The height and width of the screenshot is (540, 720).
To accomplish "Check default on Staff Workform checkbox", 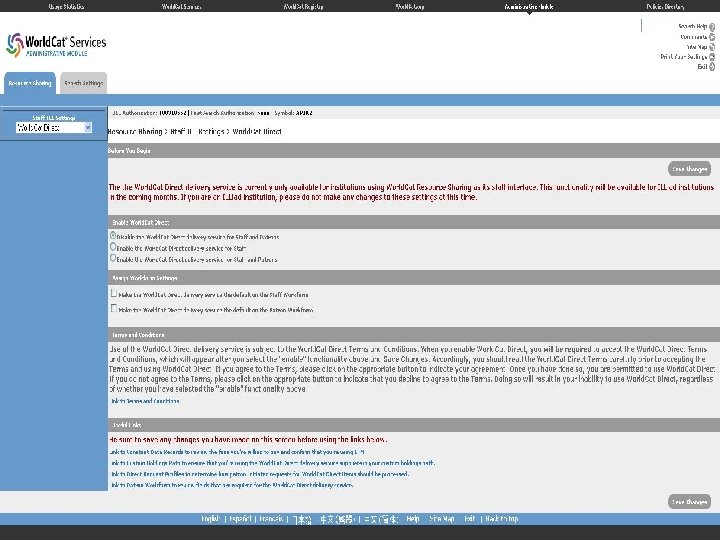I will point(114,293).
